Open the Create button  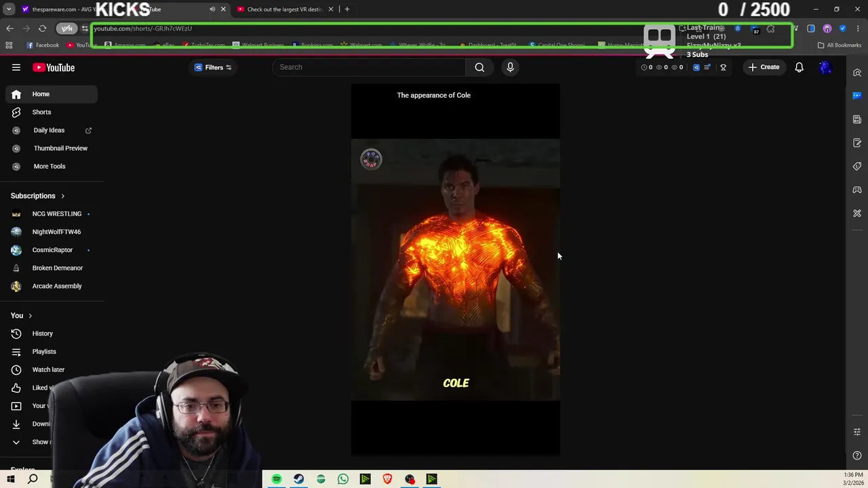(764, 67)
